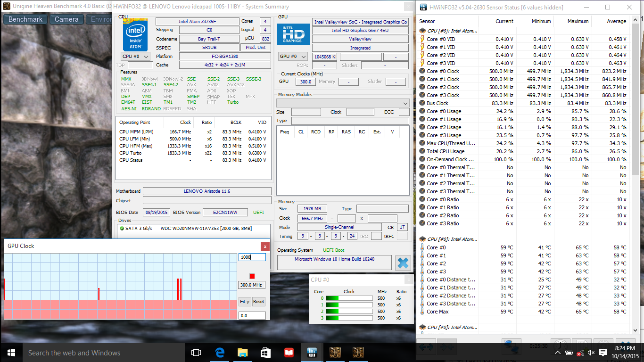The image size is (644, 362).
Task: Open the network tray icon
Action: [580, 353]
